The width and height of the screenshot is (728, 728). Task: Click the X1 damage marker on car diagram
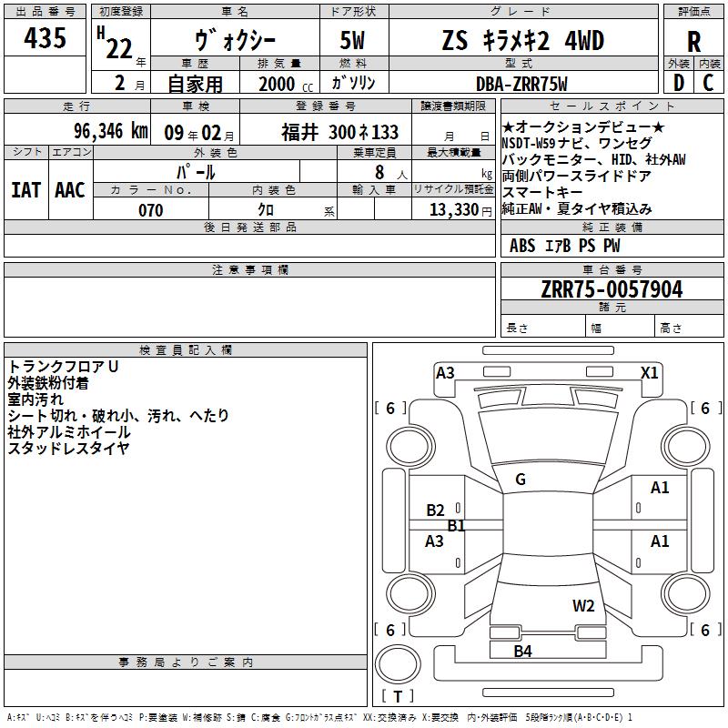(x=649, y=372)
